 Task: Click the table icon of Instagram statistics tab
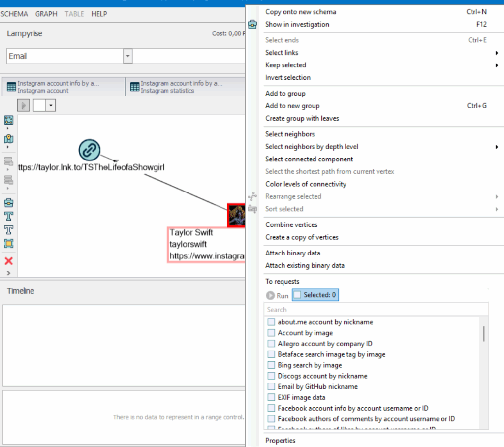pos(135,87)
